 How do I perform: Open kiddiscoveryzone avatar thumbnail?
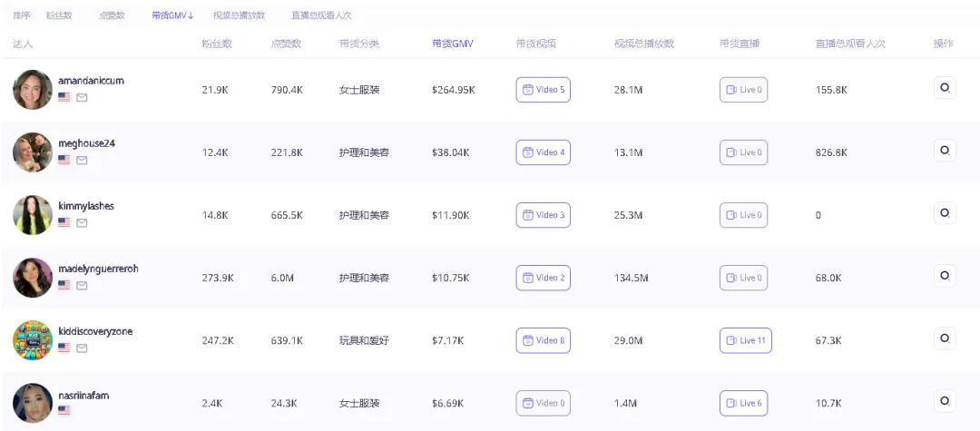click(33, 340)
